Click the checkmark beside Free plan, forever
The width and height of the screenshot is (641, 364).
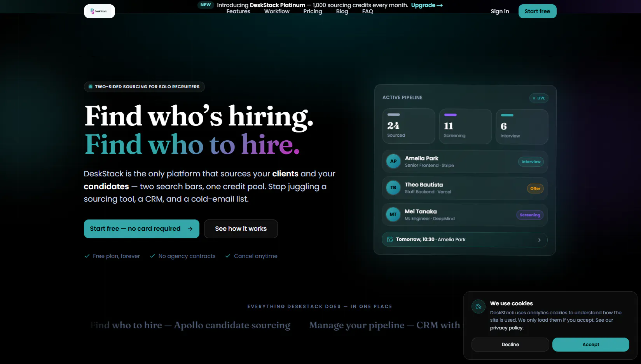(x=87, y=256)
